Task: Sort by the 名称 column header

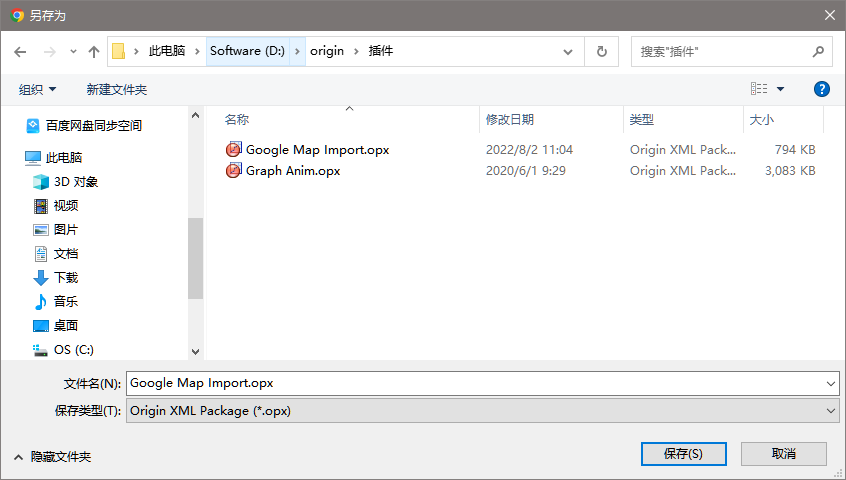Action: pos(236,120)
